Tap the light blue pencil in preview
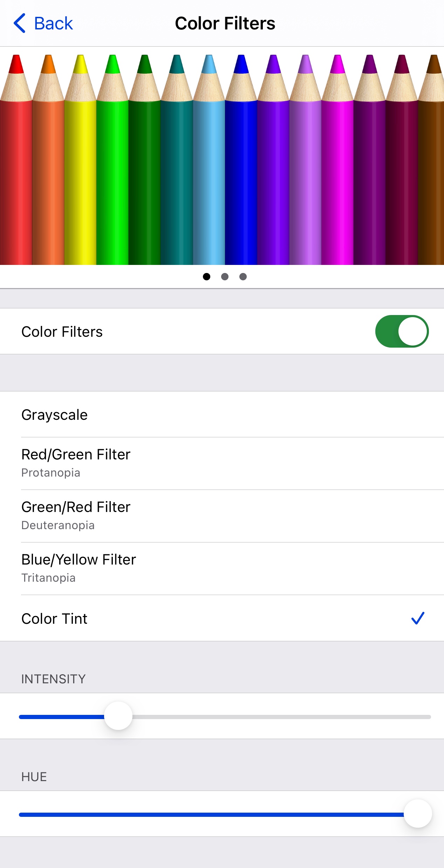 (209, 159)
